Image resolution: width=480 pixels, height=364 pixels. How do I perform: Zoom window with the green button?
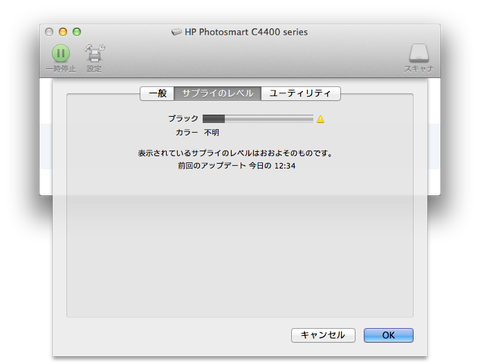point(77,32)
